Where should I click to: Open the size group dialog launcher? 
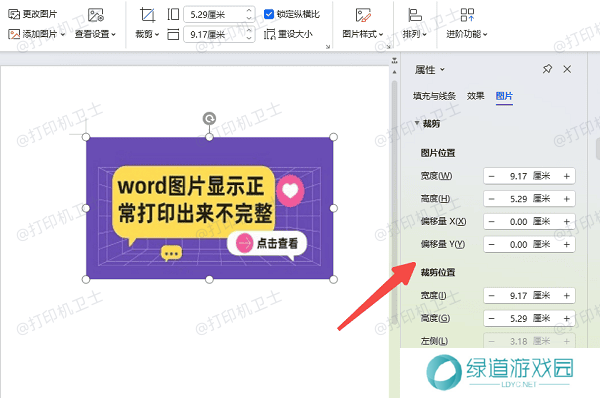(328, 47)
